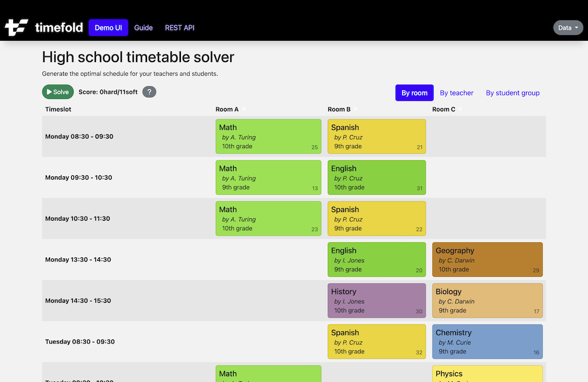
Task: Click the Geography lesson by C. Darwin
Action: point(487,259)
